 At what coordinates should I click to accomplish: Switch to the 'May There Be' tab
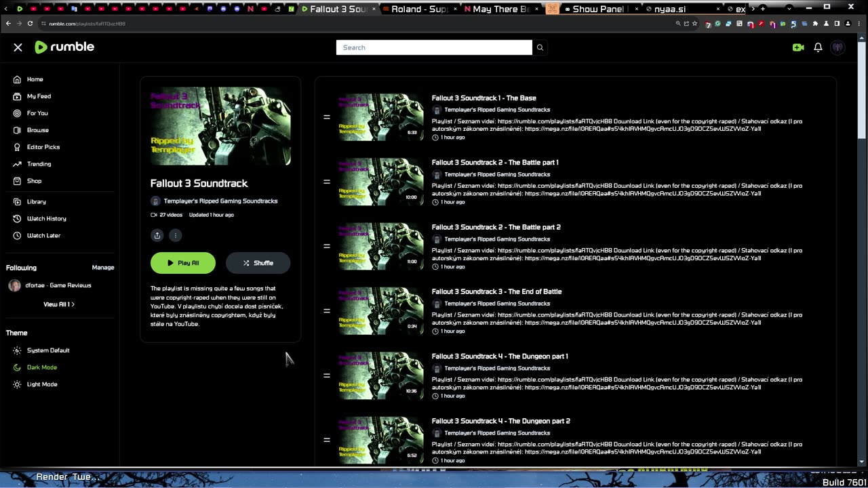coord(500,9)
